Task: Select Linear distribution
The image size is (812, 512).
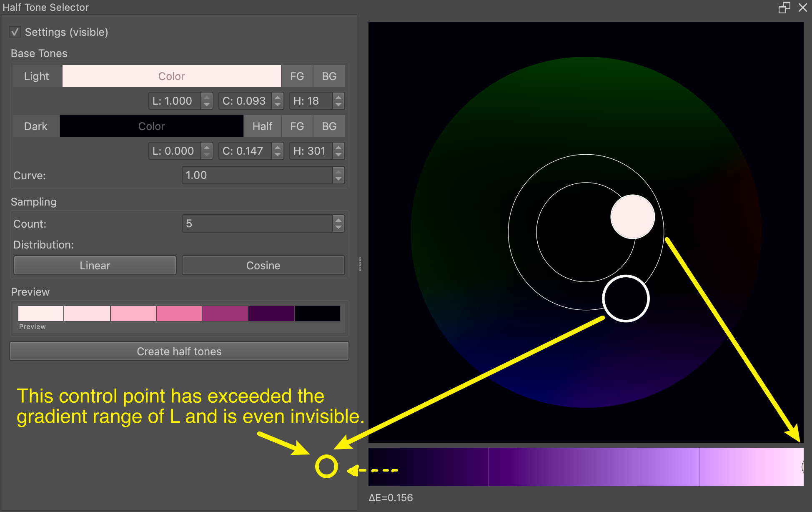Action: [95, 266]
